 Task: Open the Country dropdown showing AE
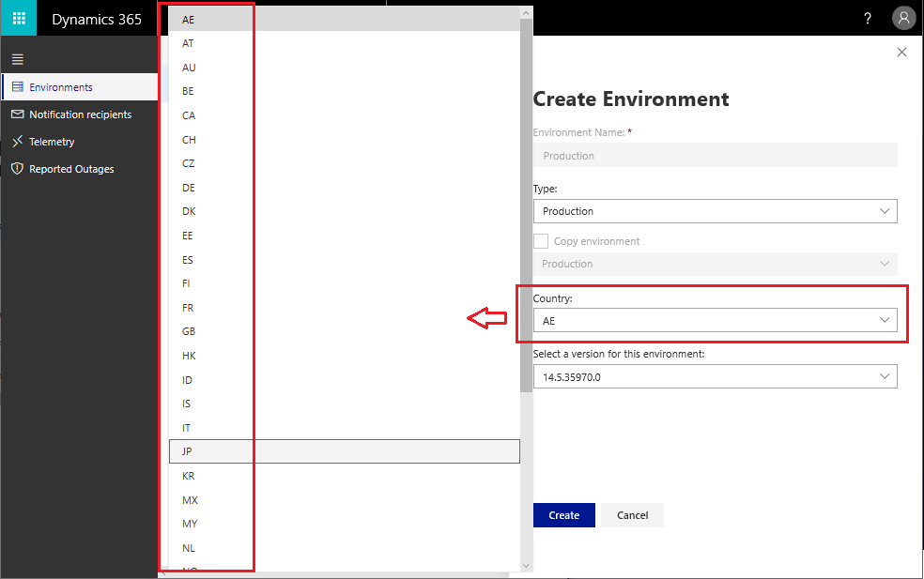pyautogui.click(x=715, y=320)
